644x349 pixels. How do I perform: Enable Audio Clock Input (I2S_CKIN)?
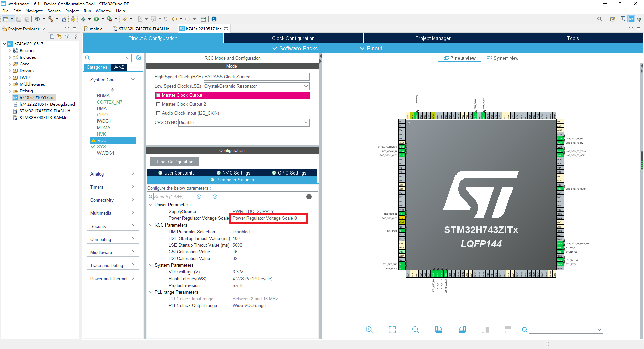point(158,113)
